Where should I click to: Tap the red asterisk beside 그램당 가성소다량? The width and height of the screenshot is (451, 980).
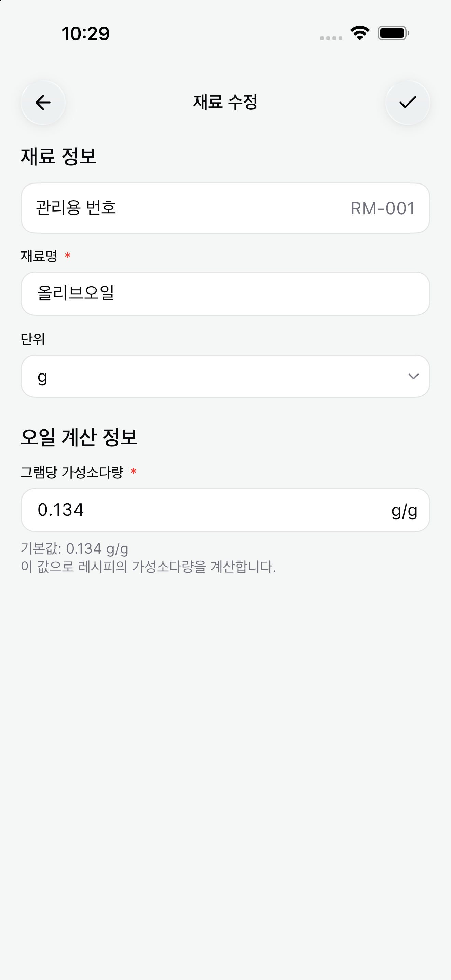point(133,472)
